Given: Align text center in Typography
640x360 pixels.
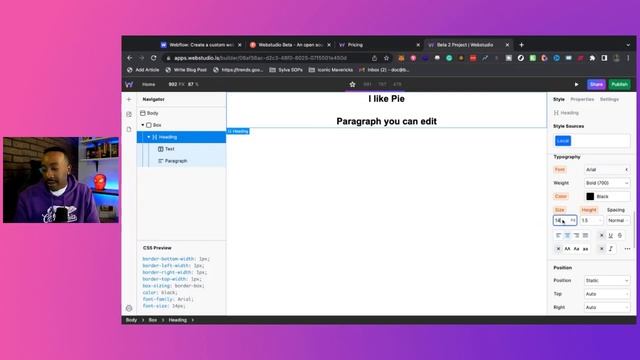Looking at the screenshot, I should click(x=567, y=236).
